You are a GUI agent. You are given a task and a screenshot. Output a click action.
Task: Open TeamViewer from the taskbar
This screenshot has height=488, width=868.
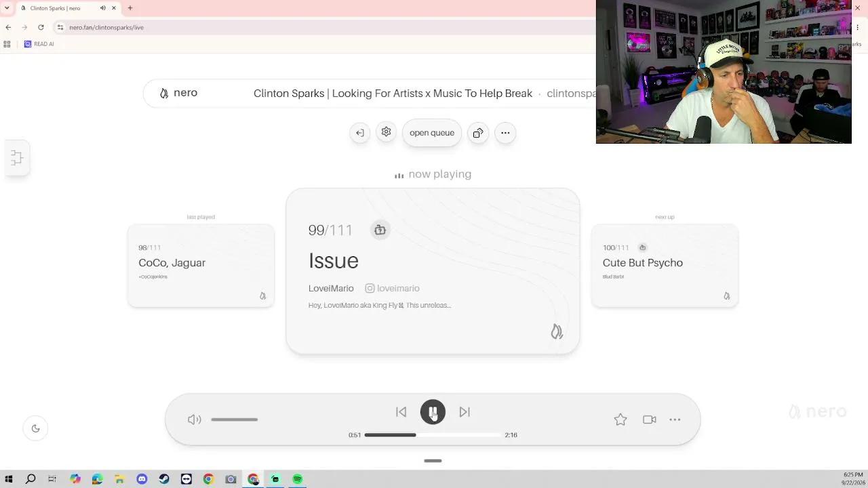coord(186,479)
